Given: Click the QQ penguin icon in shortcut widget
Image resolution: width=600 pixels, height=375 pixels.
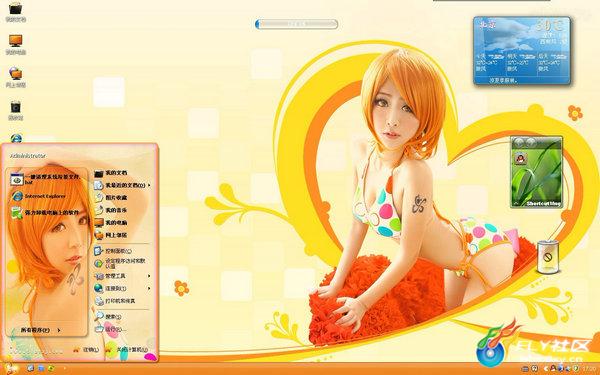Looking at the screenshot, I should 520,158.
